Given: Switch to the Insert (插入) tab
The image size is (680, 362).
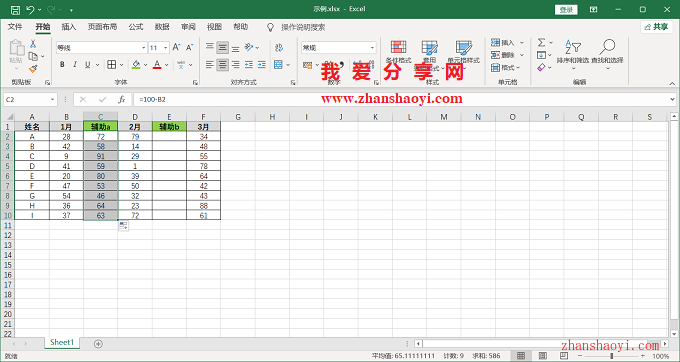Looking at the screenshot, I should coord(69,27).
